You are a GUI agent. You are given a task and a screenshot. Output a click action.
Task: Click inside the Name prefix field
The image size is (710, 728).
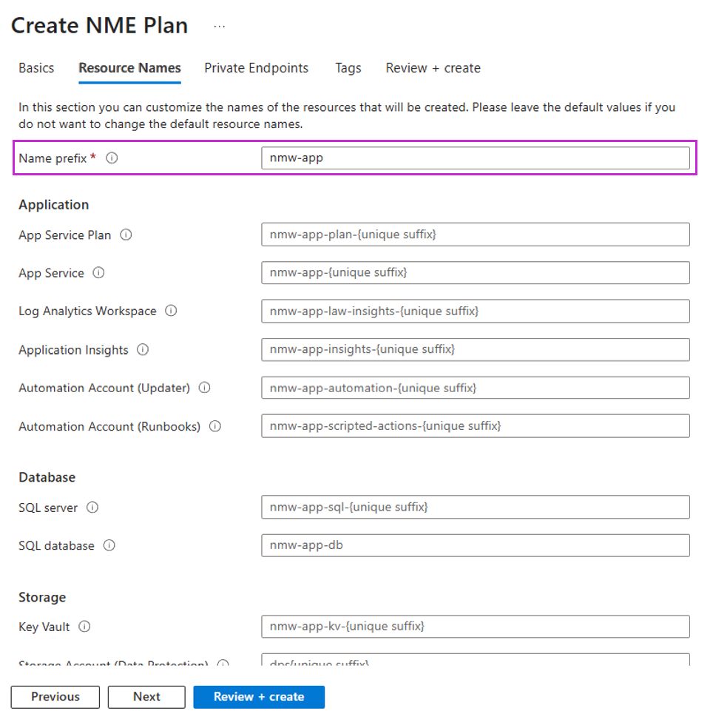pos(473,158)
